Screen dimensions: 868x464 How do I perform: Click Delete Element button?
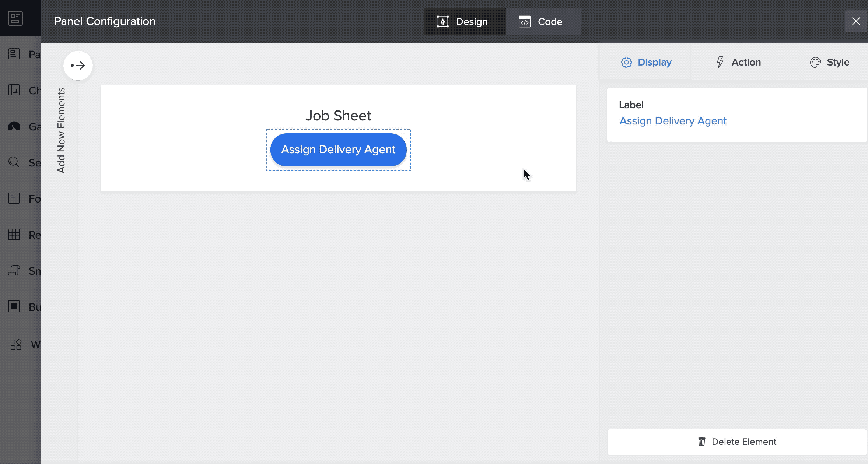tap(737, 442)
